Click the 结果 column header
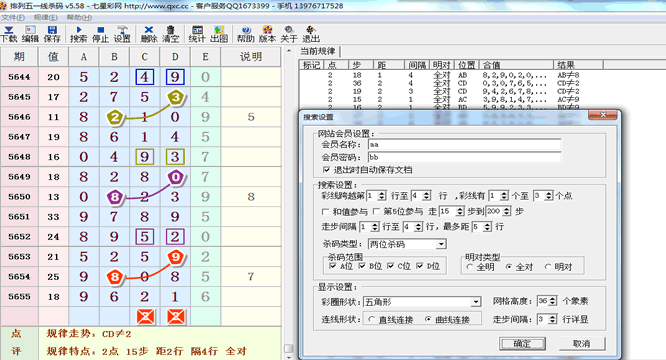The height and width of the screenshot is (360, 666). [578, 65]
